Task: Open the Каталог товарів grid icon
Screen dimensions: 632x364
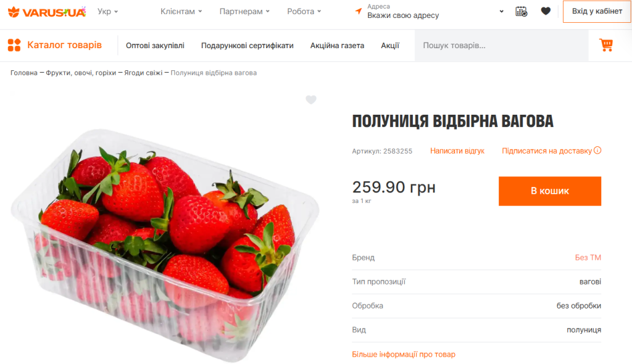Action: 14,45
